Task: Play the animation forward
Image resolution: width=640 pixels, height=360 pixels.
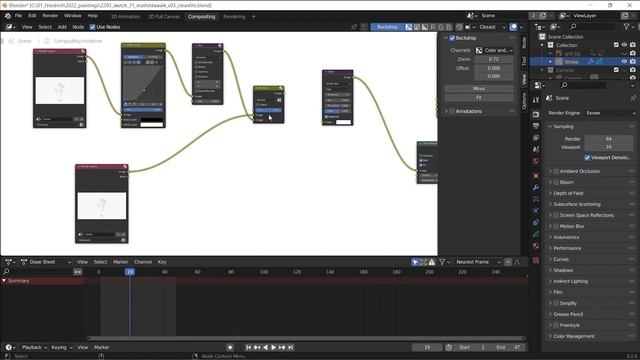Action: click(273, 347)
